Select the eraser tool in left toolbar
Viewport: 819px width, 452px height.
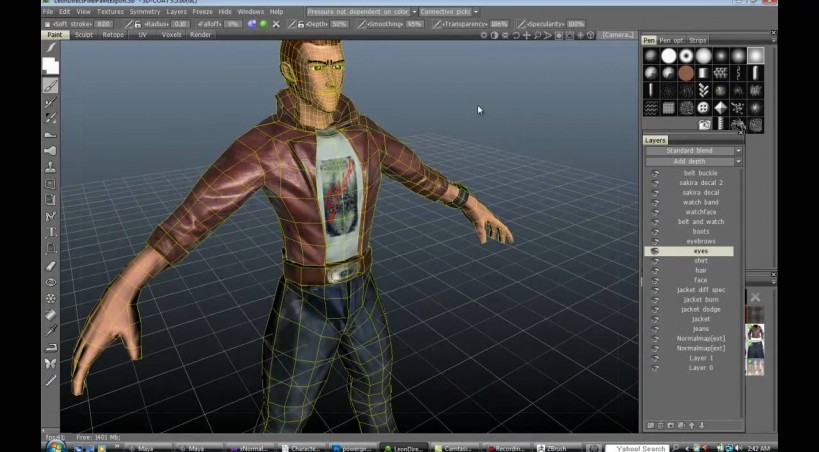click(x=50, y=266)
